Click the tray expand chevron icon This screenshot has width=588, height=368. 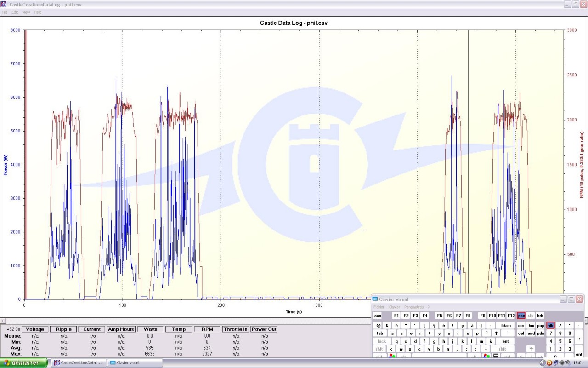point(542,363)
